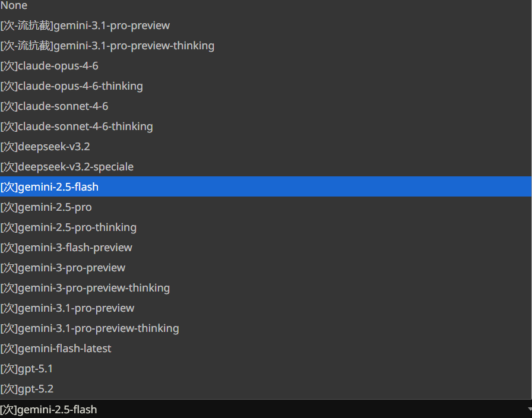Choose [次-流抗截]gemini-3.1-pro-preview option
532x418 pixels.
[x=85, y=26]
